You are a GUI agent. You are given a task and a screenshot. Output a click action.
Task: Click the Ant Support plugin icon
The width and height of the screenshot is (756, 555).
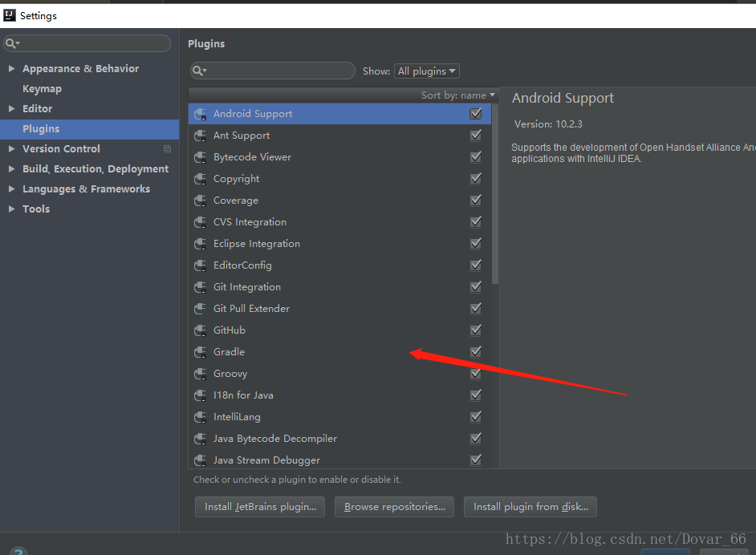click(x=200, y=136)
